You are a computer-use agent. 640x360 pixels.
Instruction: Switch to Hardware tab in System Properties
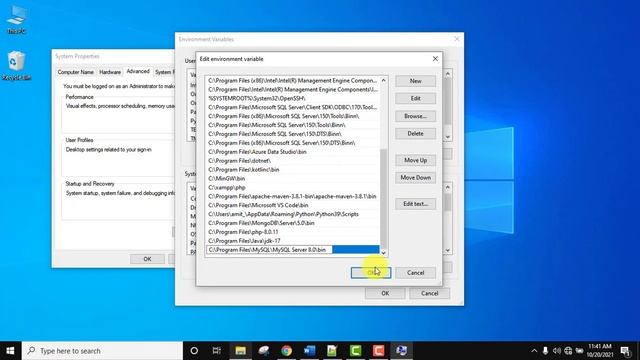110,72
